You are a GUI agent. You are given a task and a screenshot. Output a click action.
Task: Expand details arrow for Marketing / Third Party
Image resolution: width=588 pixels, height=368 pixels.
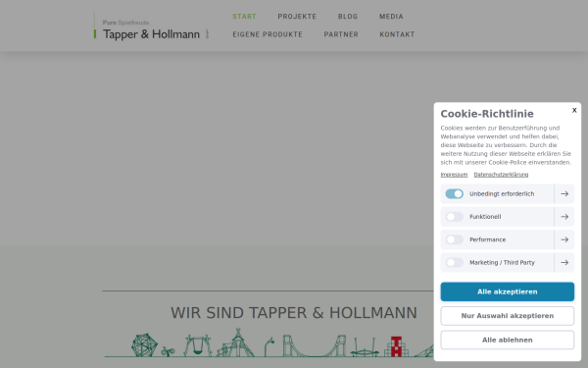coord(564,262)
